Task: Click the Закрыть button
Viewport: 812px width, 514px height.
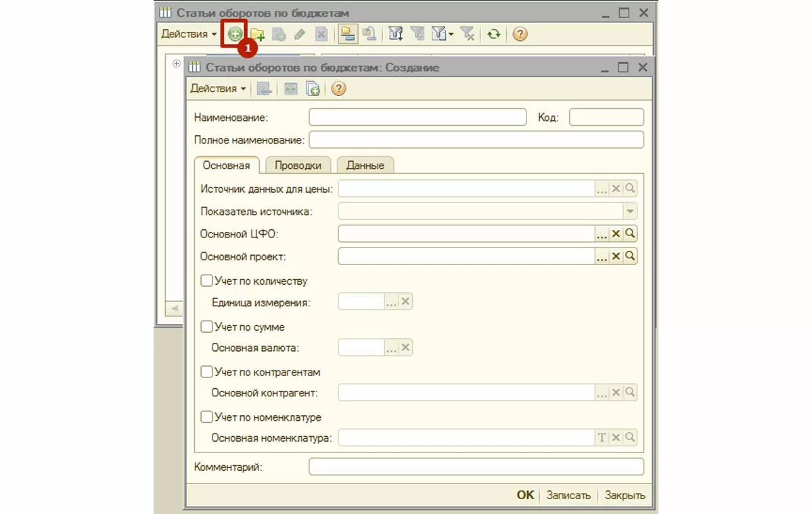Action: point(625,495)
